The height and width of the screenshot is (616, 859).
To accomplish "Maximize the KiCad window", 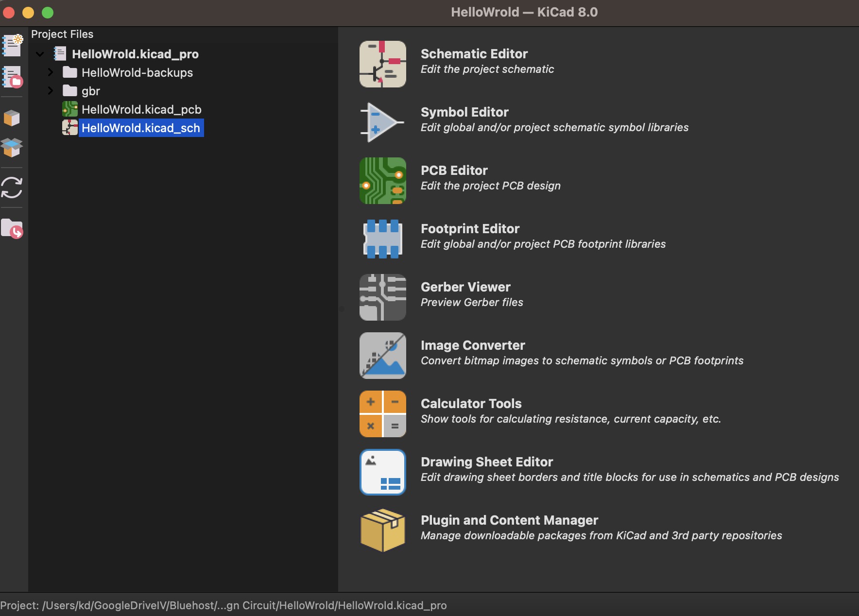I will pos(48,12).
